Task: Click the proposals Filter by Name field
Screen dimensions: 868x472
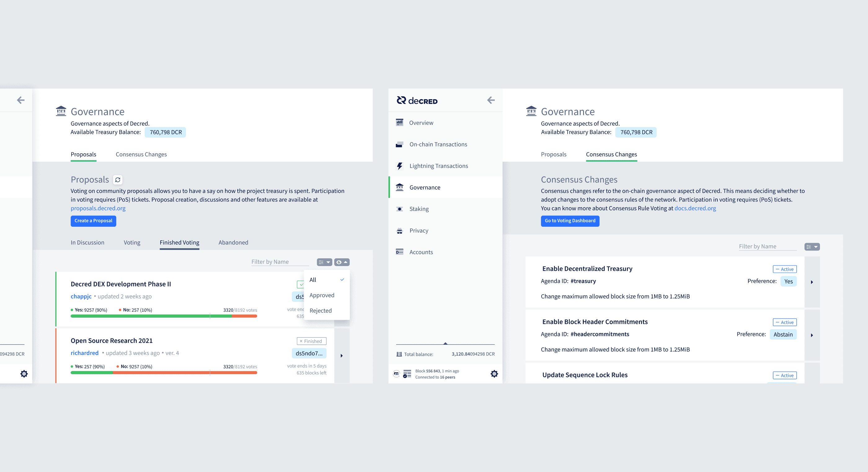Action: click(x=280, y=262)
